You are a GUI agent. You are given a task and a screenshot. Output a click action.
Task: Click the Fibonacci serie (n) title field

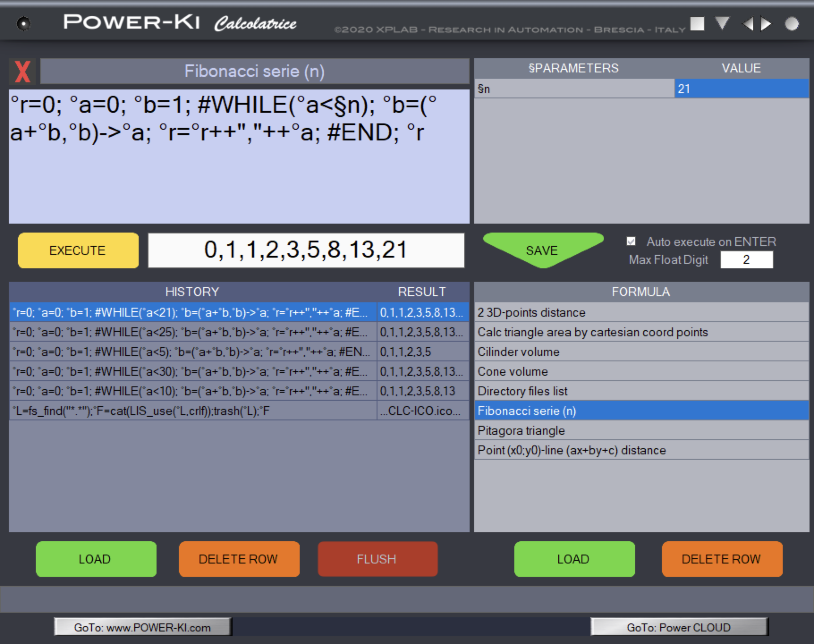[x=254, y=71]
